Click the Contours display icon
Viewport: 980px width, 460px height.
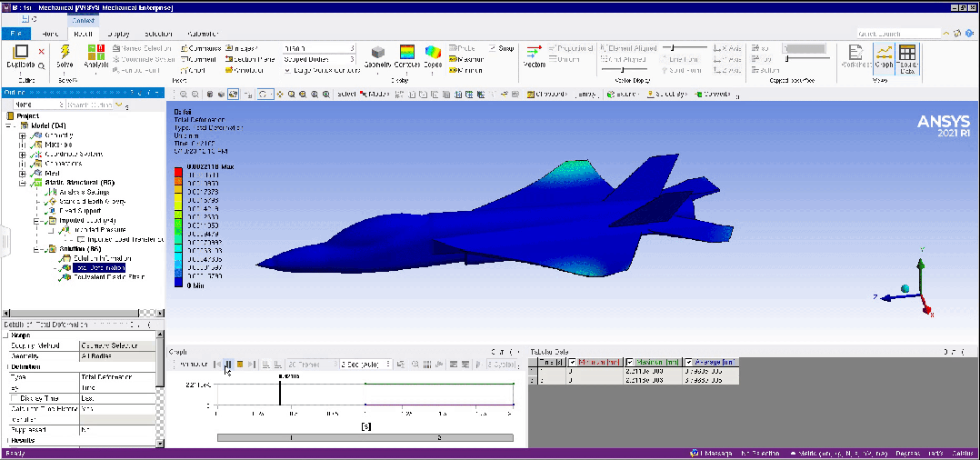407,52
